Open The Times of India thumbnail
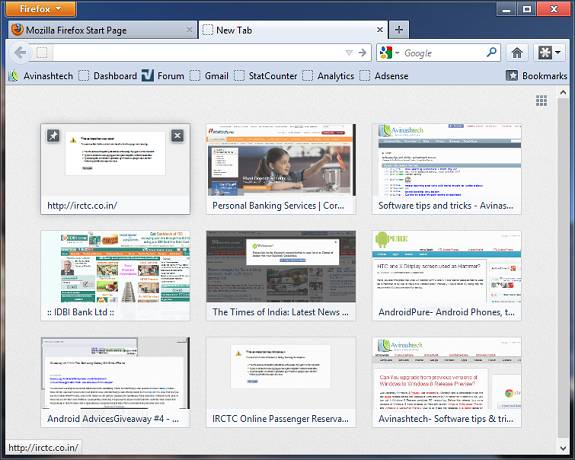Viewport: 575px width, 460px height. (281, 275)
